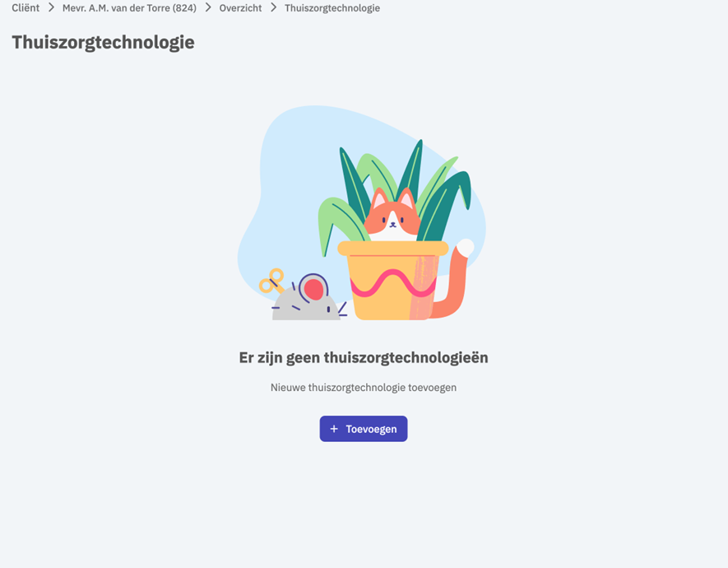728x568 pixels.
Task: Click 'Er zijn geen thuiszorgtechnologieën' heading text
Action: [x=364, y=357]
